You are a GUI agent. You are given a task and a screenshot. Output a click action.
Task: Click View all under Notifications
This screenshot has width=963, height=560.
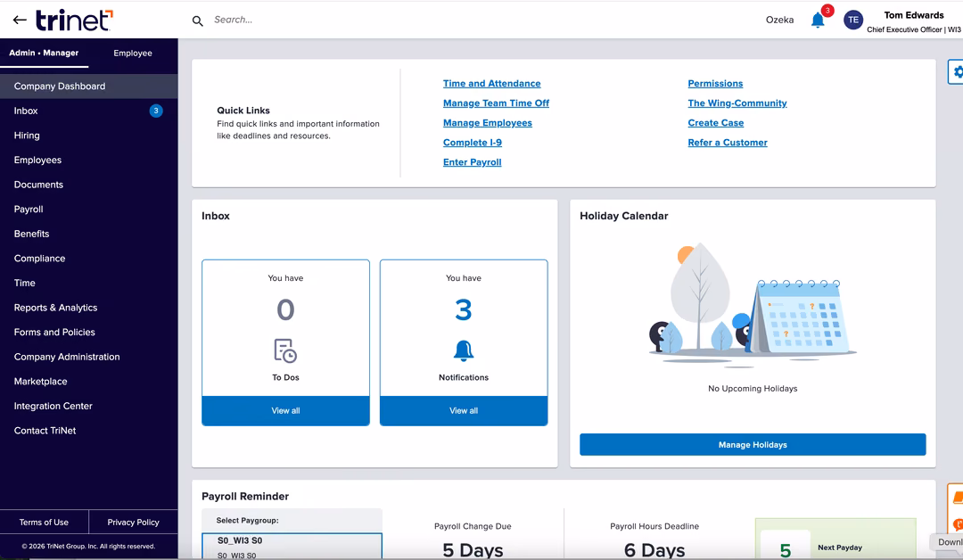[464, 410]
